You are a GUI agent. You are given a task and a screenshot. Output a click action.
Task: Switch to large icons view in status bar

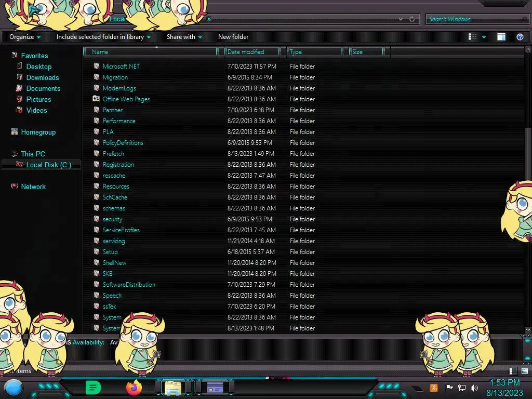pos(525,370)
